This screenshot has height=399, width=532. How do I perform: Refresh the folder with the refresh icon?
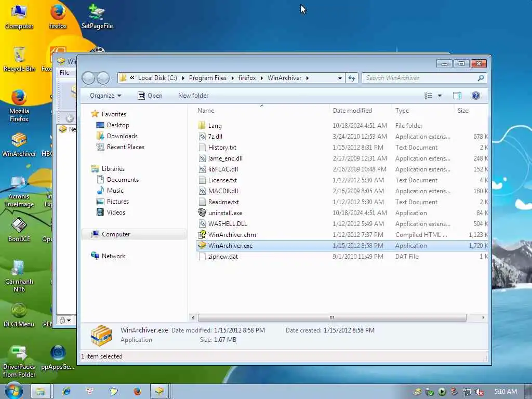(x=352, y=78)
